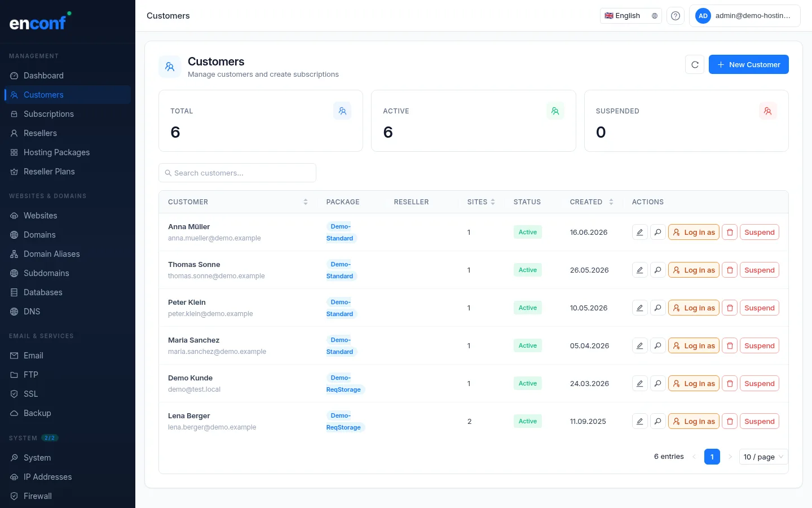Open FTP sidebar item
The height and width of the screenshot is (508, 812).
pos(68,375)
